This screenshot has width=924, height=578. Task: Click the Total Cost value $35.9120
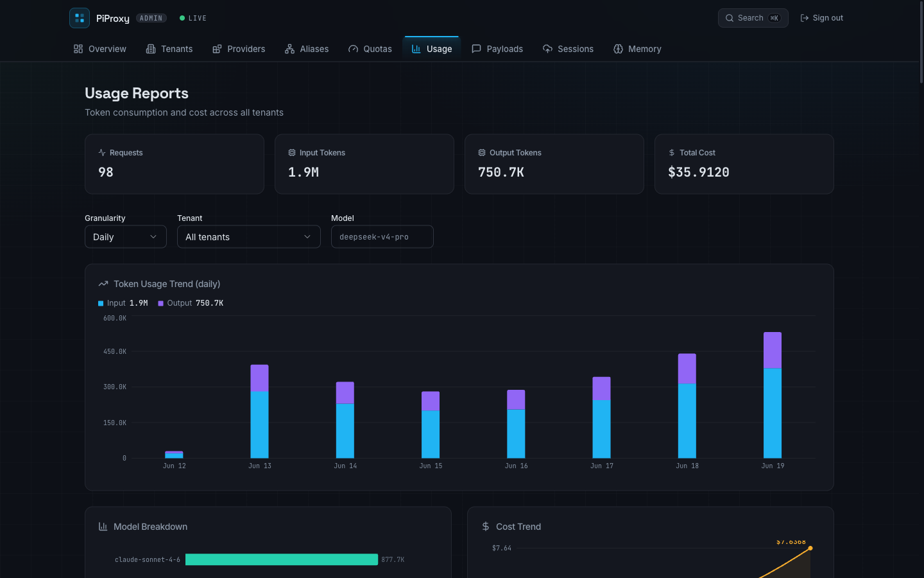point(699,172)
